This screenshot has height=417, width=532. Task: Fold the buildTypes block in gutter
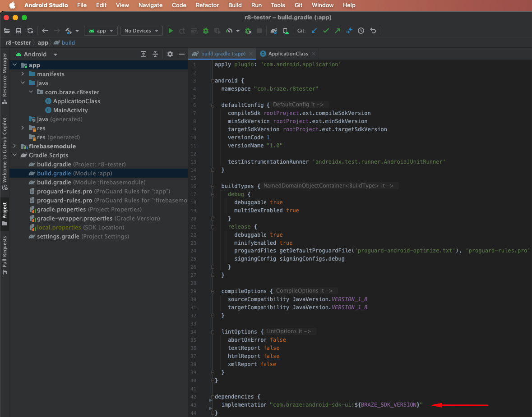[x=213, y=186]
